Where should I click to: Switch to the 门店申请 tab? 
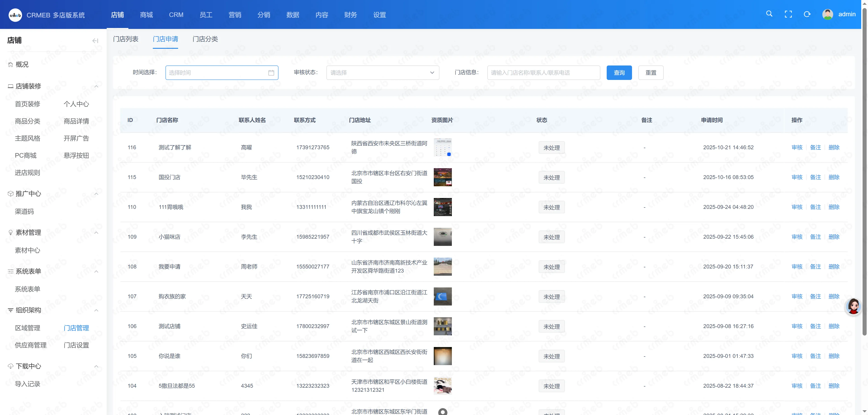(165, 39)
